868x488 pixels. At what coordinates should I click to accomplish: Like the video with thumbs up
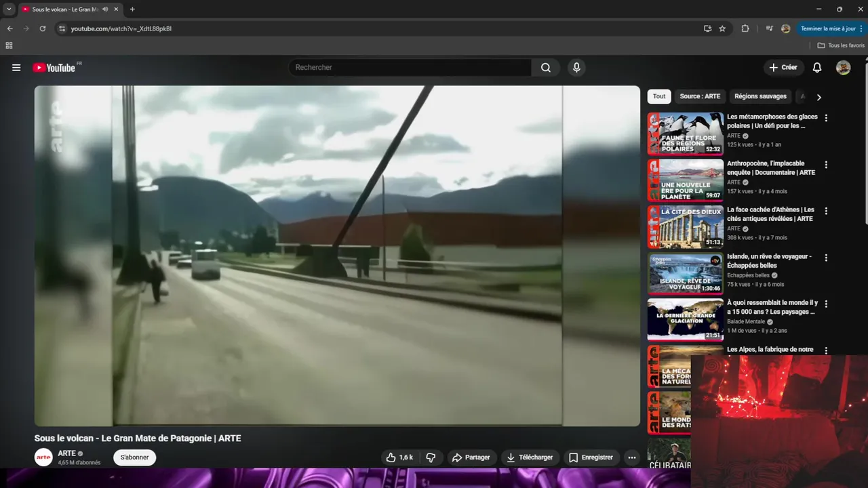click(399, 457)
